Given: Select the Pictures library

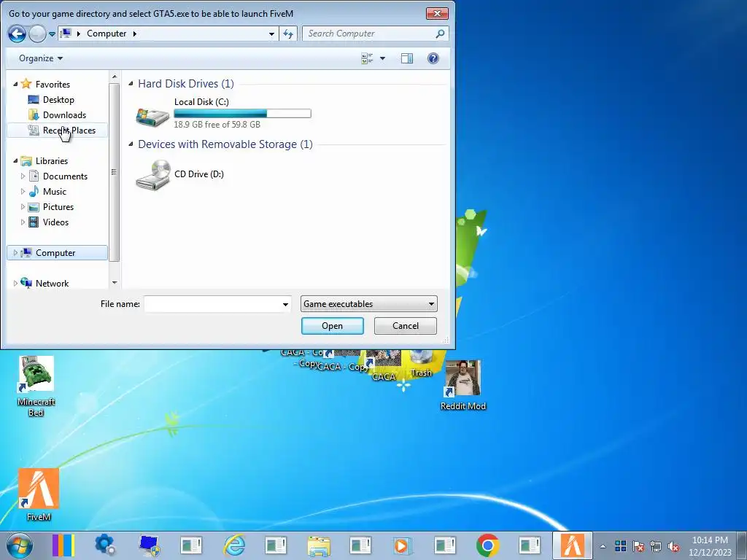Looking at the screenshot, I should pos(58,206).
